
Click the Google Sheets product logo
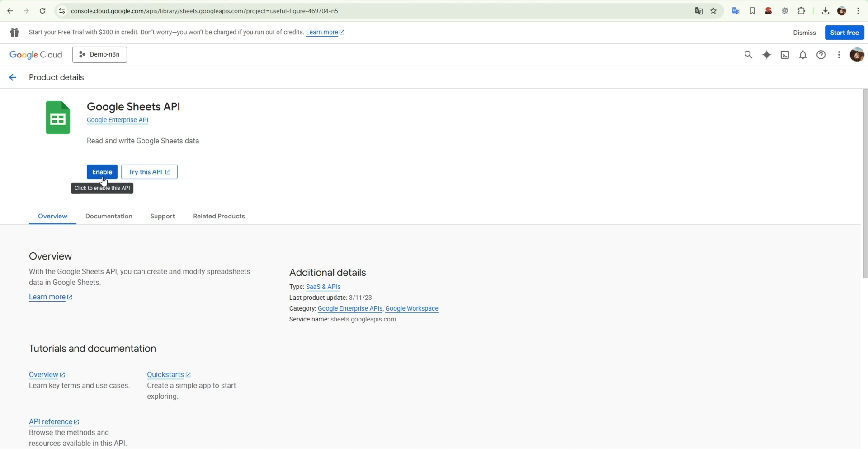tap(58, 118)
